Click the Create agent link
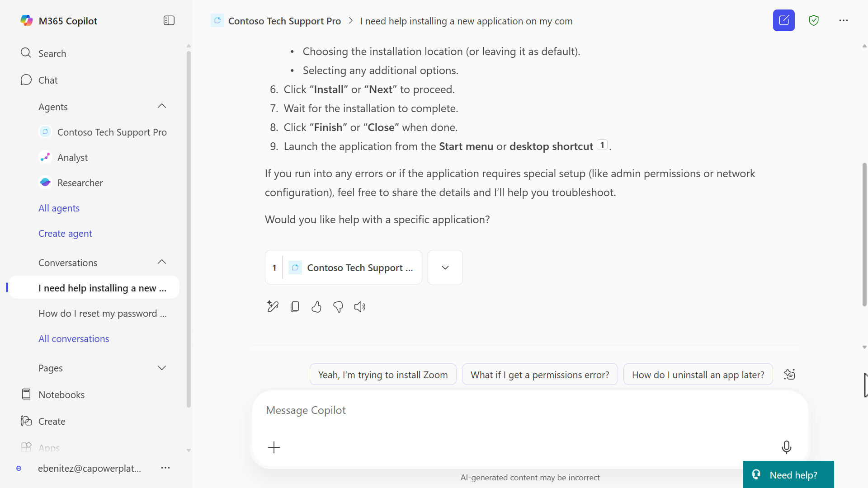The width and height of the screenshot is (868, 488). 65,233
